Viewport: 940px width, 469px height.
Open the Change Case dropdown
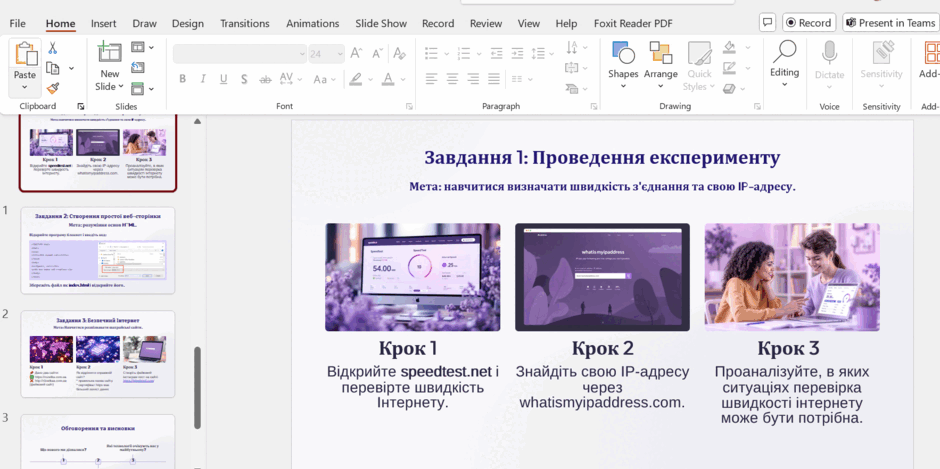point(324,79)
